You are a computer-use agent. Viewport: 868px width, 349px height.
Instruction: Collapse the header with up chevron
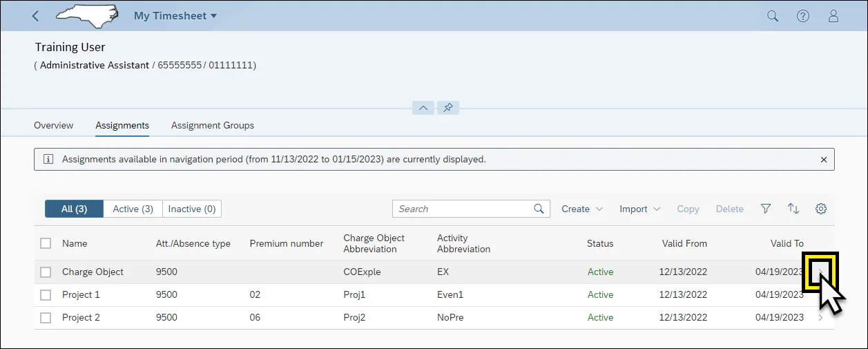(x=423, y=108)
